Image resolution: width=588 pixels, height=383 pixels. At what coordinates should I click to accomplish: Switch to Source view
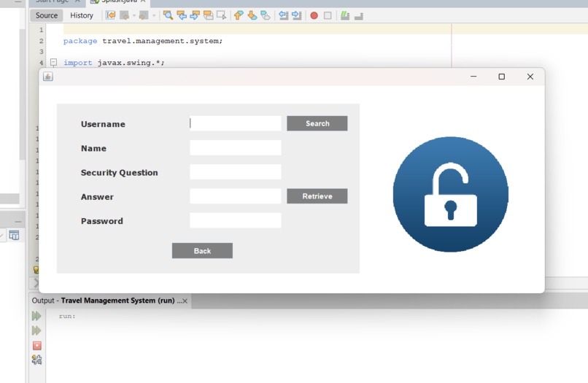[47, 15]
